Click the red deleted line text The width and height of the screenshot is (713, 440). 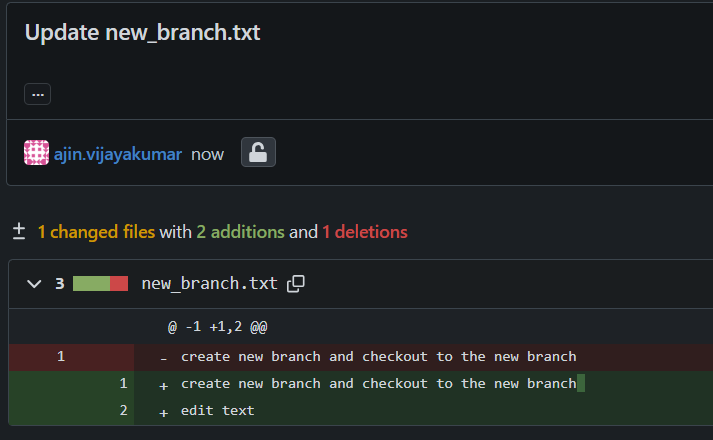click(378, 356)
